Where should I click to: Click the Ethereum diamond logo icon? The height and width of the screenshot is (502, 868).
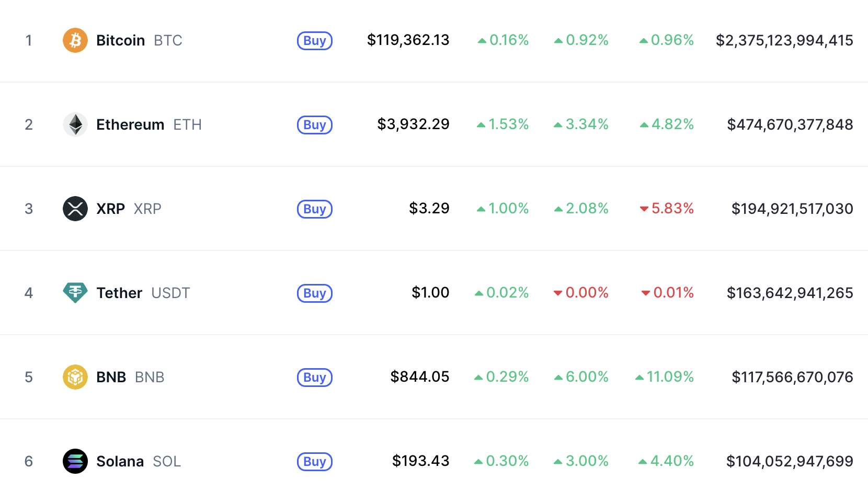pyautogui.click(x=75, y=124)
